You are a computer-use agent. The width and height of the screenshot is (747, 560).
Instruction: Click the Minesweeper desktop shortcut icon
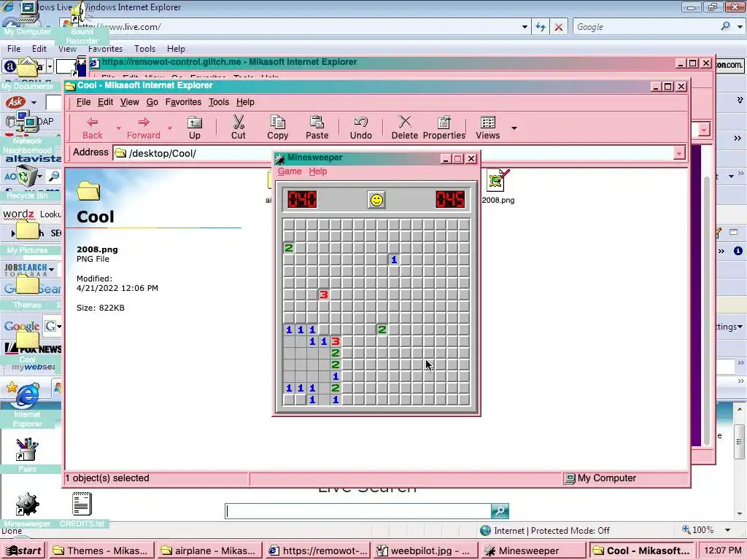click(x=27, y=505)
